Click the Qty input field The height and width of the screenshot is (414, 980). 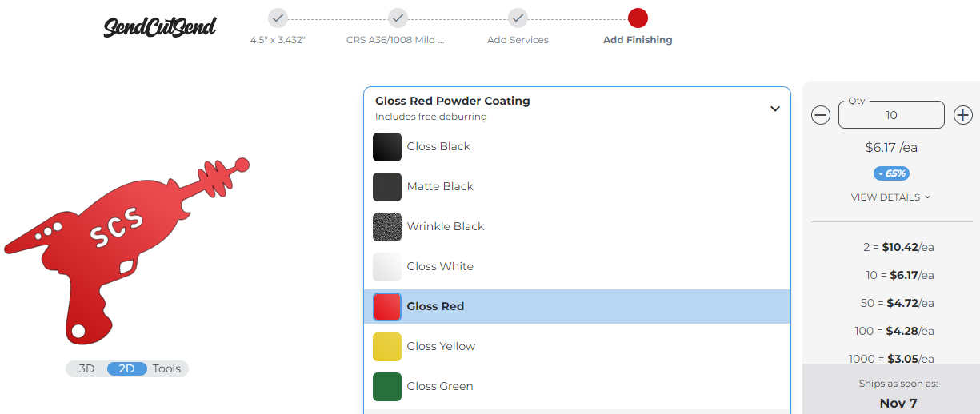click(x=891, y=115)
